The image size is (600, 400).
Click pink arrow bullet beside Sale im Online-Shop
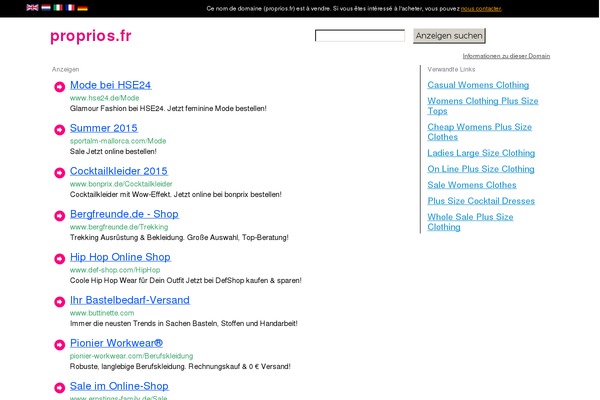(x=59, y=388)
